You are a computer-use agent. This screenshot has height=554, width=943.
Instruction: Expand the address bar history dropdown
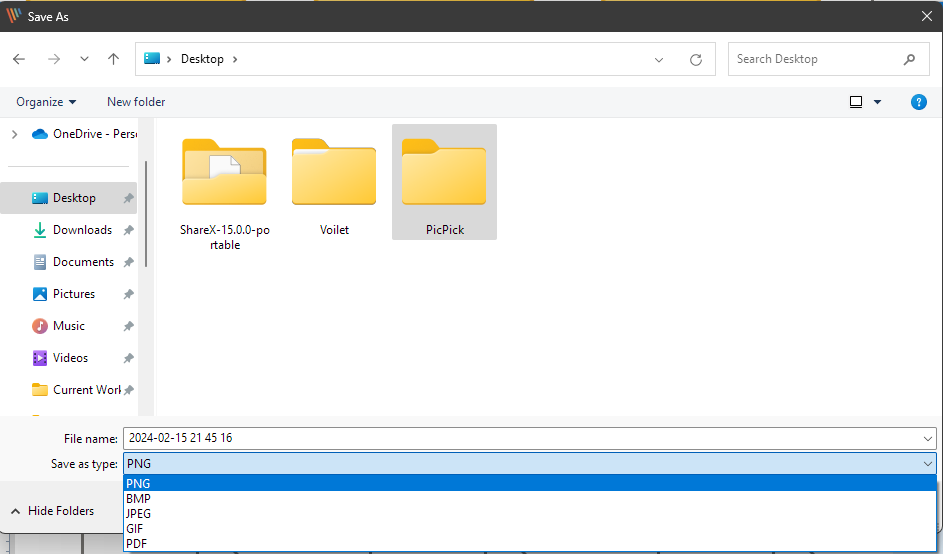659,60
